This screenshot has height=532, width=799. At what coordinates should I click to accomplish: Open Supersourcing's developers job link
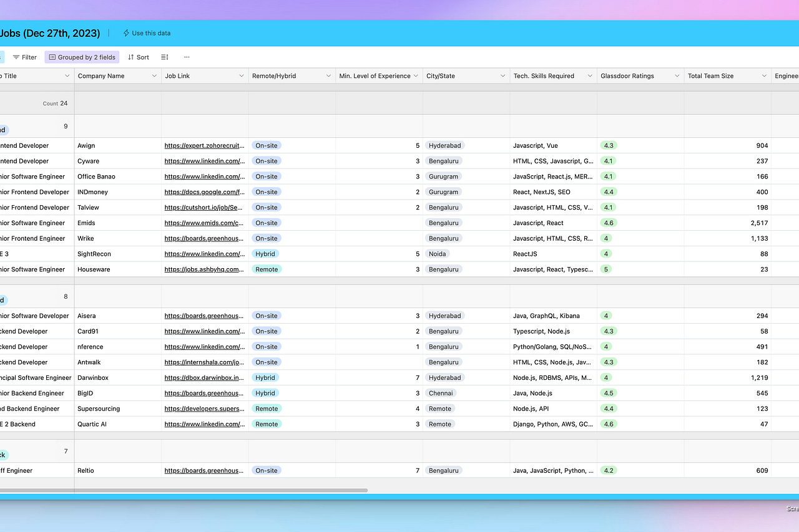pos(205,409)
